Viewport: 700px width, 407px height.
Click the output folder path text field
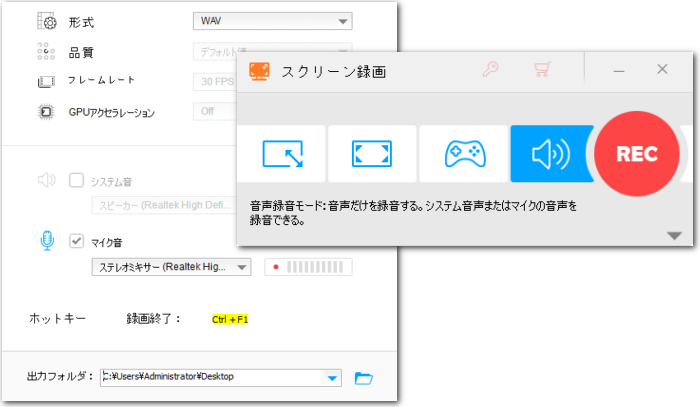coord(210,377)
